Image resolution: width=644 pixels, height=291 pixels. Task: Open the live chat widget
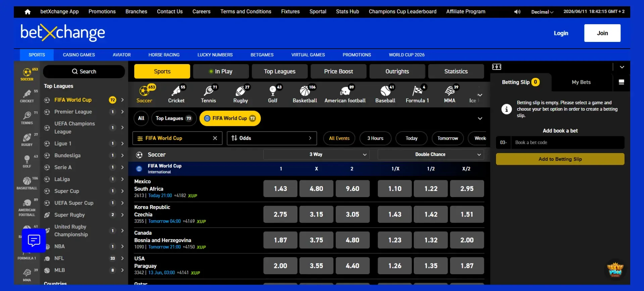click(x=34, y=240)
